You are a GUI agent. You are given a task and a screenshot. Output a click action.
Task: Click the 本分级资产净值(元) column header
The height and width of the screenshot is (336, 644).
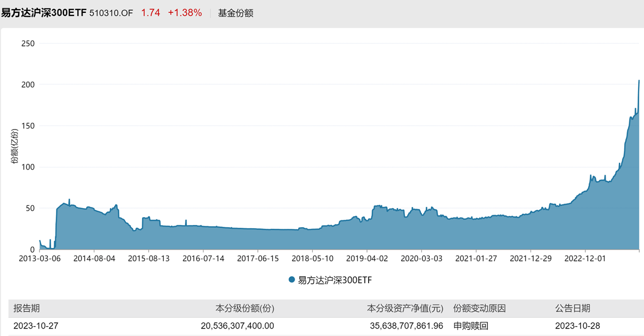tap(405, 308)
